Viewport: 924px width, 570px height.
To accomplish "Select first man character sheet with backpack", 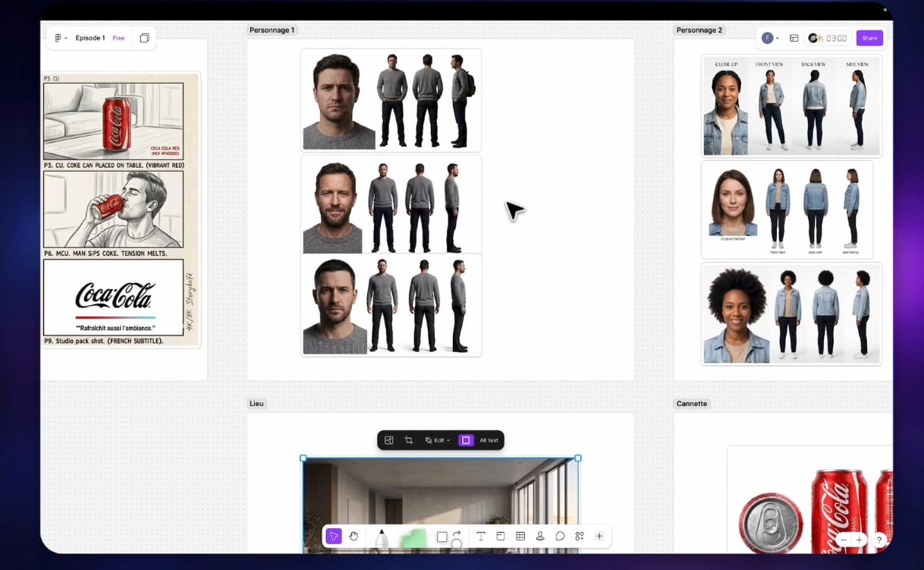I will tap(391, 100).
